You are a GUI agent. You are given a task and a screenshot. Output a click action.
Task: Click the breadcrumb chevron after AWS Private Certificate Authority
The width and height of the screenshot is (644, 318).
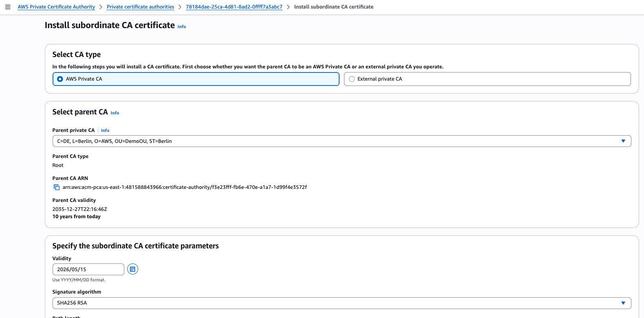101,7
